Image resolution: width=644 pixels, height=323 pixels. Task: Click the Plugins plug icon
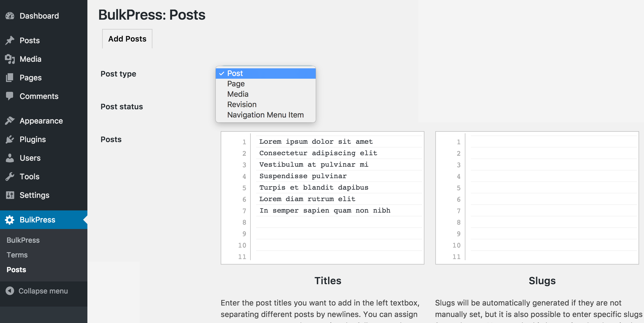[10, 139]
